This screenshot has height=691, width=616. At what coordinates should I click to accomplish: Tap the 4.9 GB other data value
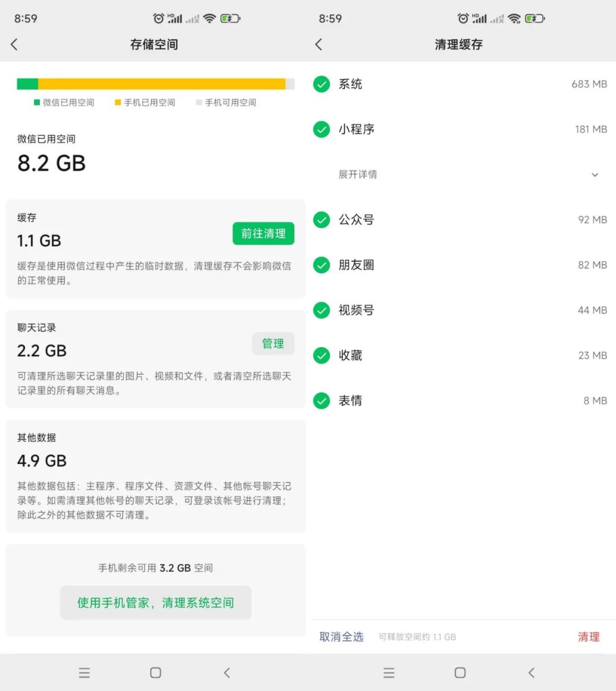[x=42, y=461]
